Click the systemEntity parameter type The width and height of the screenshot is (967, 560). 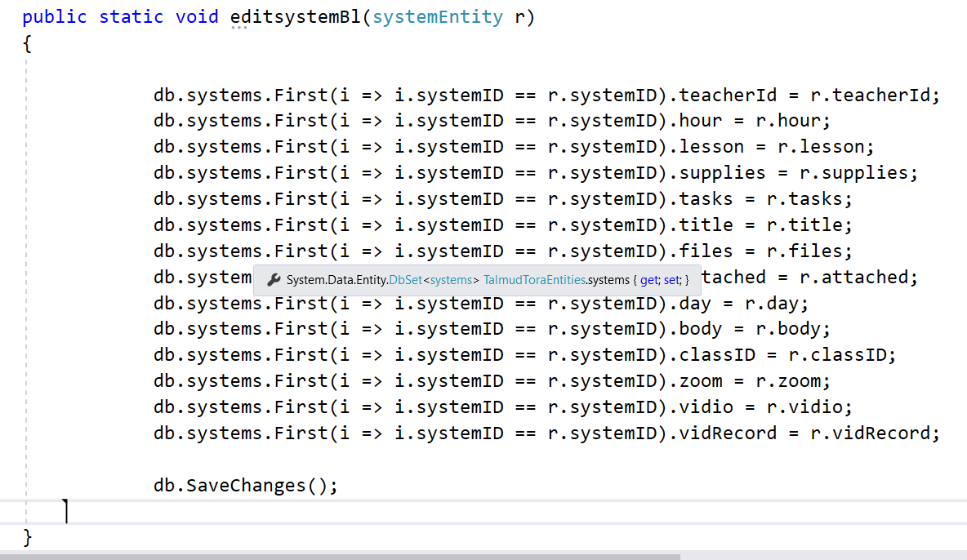[437, 16]
